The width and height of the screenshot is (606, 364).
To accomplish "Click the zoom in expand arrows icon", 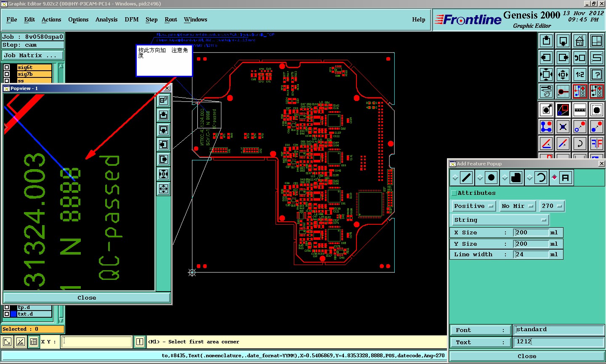I will point(546,74).
